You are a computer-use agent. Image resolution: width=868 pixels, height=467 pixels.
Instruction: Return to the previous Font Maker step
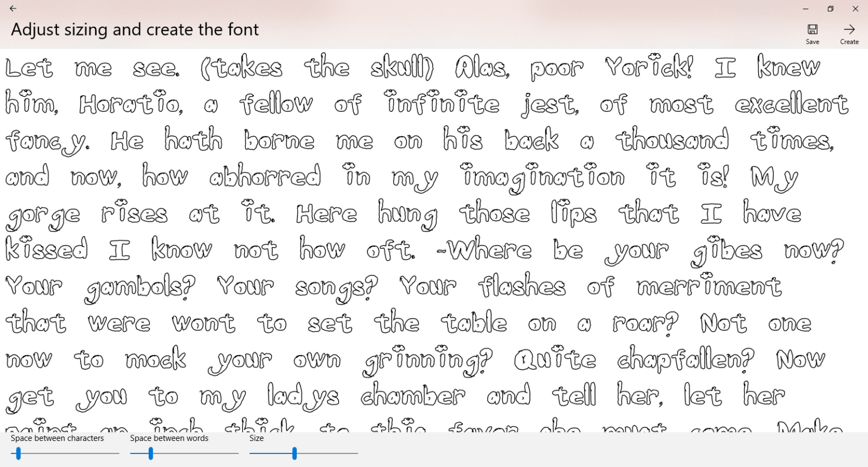tap(13, 8)
